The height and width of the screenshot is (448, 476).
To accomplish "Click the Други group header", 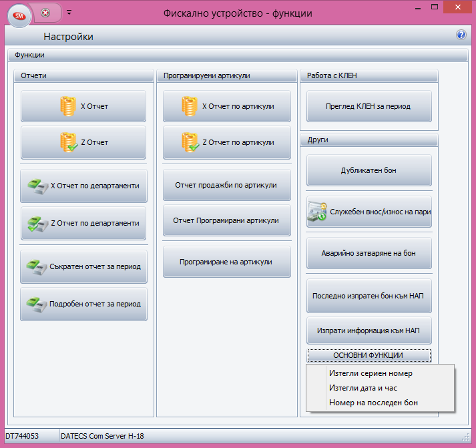I will [369, 140].
